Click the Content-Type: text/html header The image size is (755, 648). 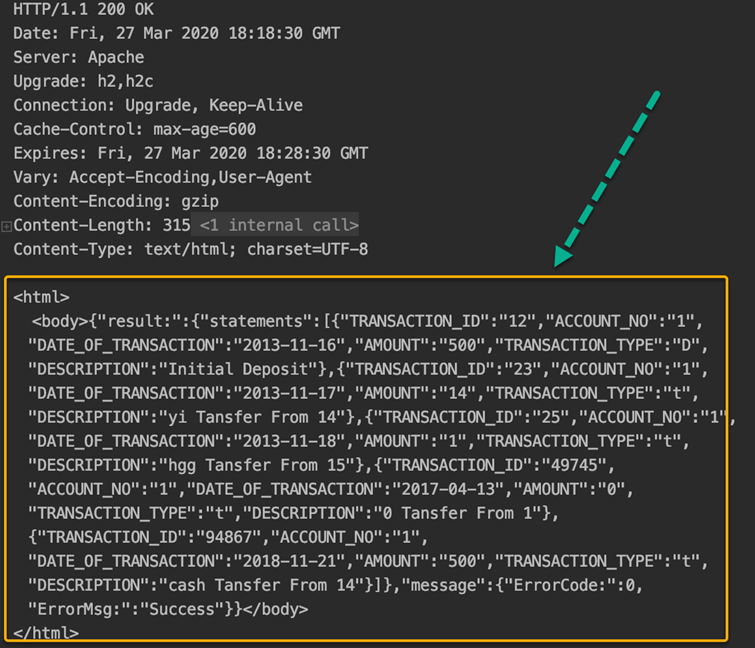(191, 249)
